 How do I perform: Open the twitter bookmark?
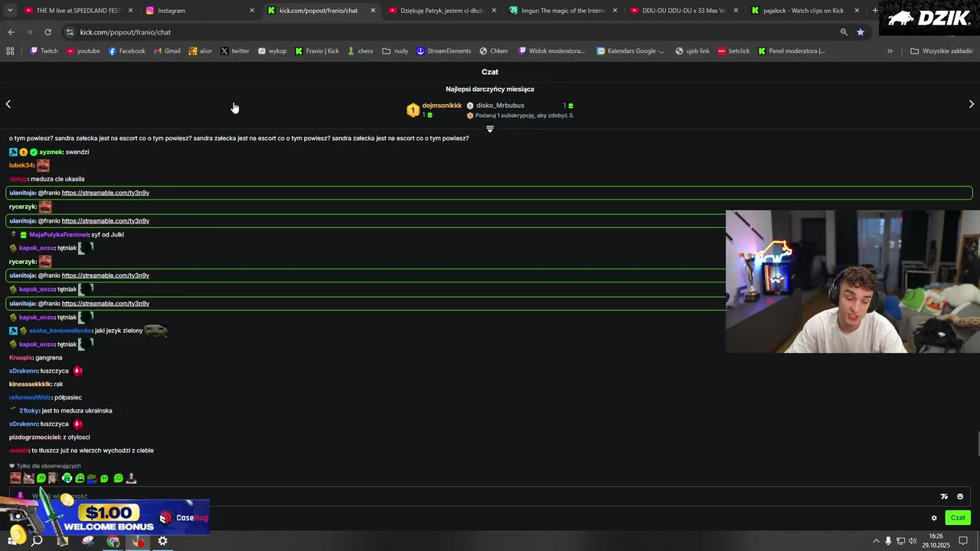pyautogui.click(x=234, y=51)
